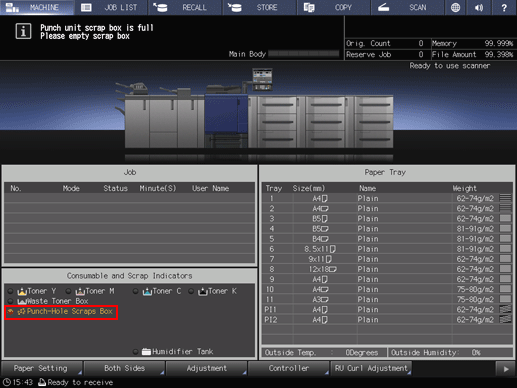Click the Toner C indicator icon
Viewport: 517px width, 388px height.
[x=147, y=292]
